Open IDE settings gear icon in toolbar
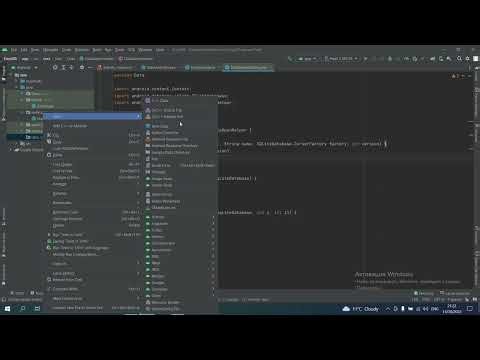The width and height of the screenshot is (480, 360). click(467, 59)
